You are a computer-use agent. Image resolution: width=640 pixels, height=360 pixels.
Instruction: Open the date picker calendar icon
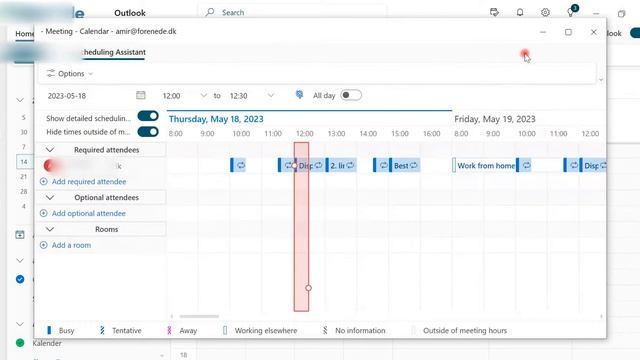(140, 95)
